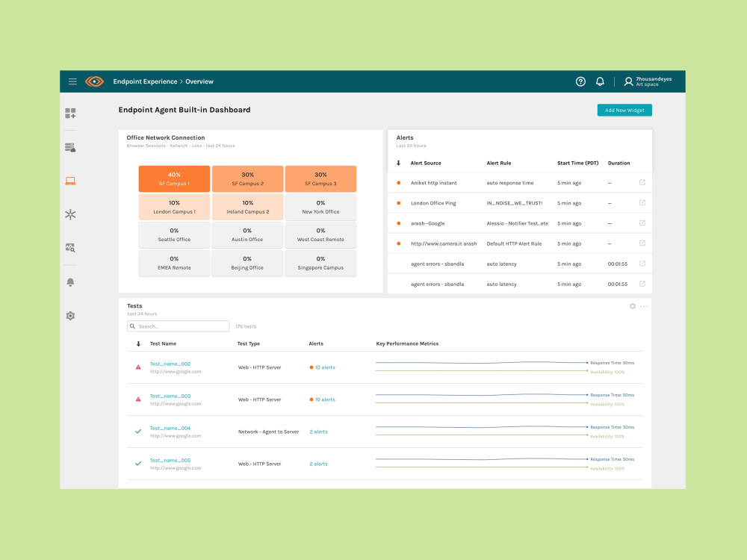The height and width of the screenshot is (560, 747).
Task: Sort by Alert Rule column header
Action: click(x=499, y=163)
